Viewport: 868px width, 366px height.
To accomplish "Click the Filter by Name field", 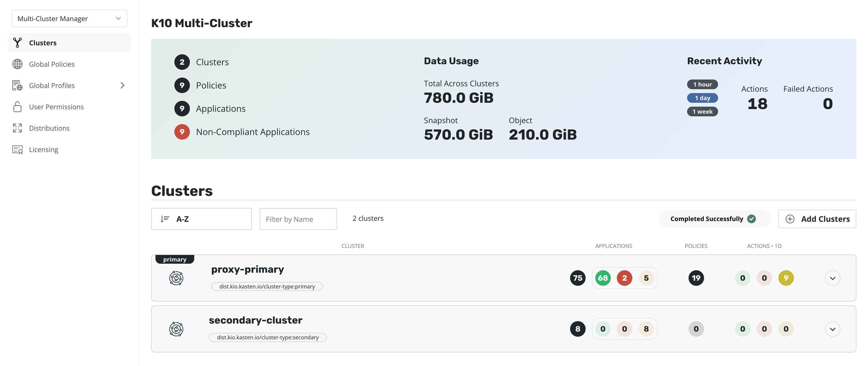I will [x=298, y=219].
